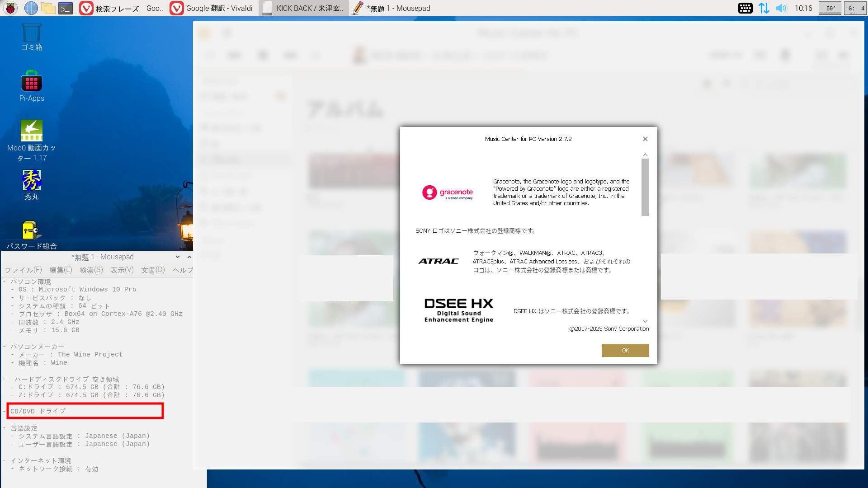This screenshot has width=868, height=488.
Task: Click the Mousepad title bar down chevron
Action: 178,257
